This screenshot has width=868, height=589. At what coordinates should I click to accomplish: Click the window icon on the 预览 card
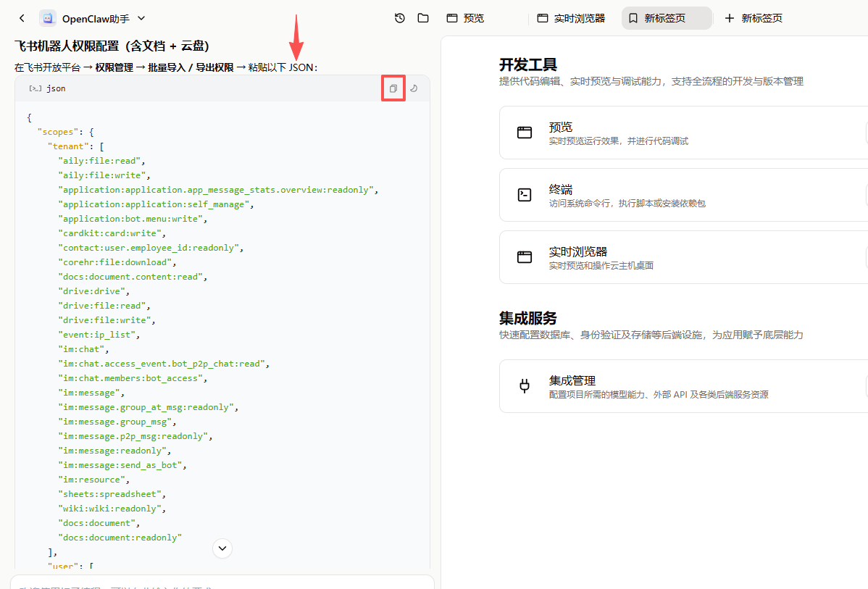(x=524, y=133)
